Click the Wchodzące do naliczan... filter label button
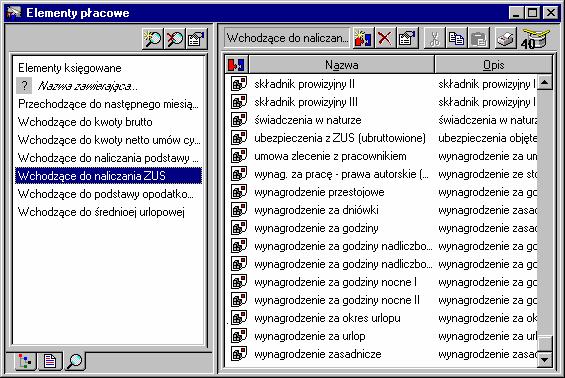Viewport: 565px width, 378px height. click(x=287, y=38)
